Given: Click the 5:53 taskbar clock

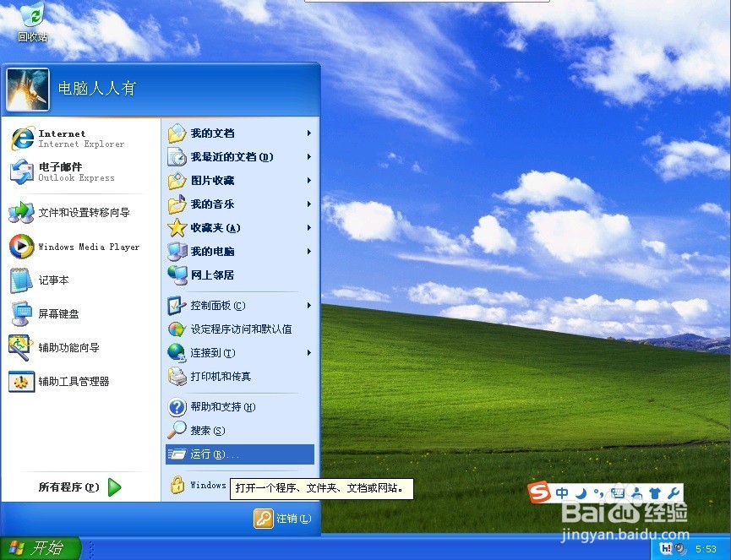Looking at the screenshot, I should 706,549.
